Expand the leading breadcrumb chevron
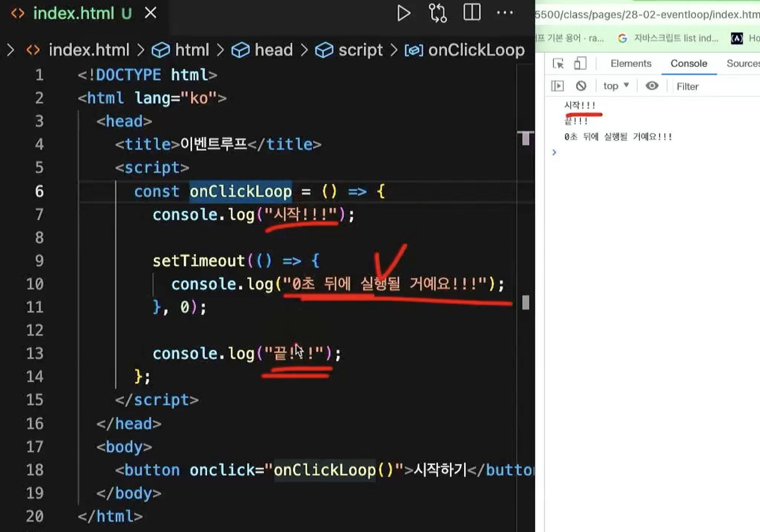Screen dimensions: 760x532 tap(11, 50)
